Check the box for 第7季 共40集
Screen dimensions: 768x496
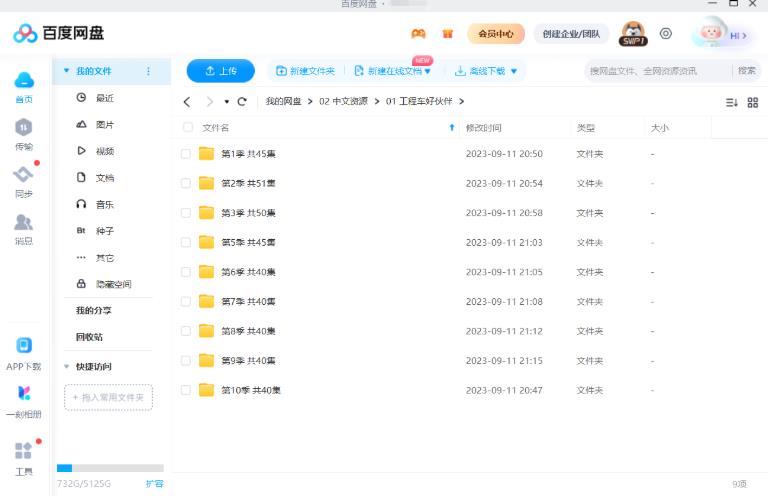pos(186,302)
